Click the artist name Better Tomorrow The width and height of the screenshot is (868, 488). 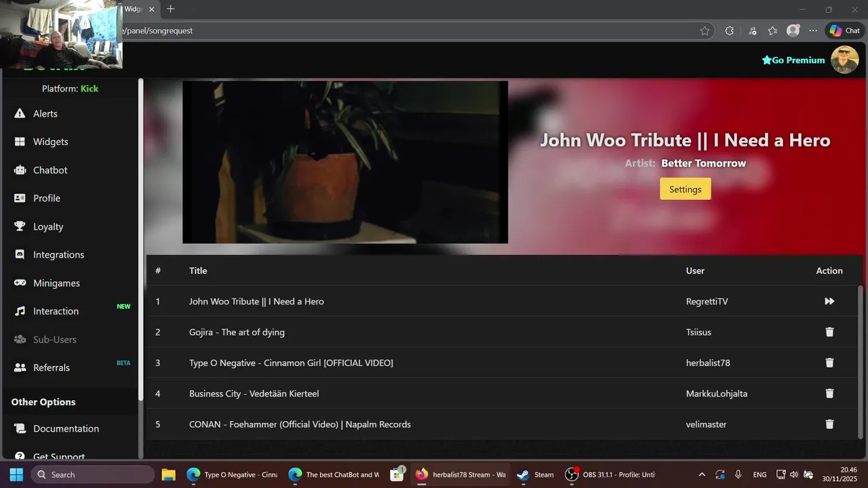click(703, 163)
